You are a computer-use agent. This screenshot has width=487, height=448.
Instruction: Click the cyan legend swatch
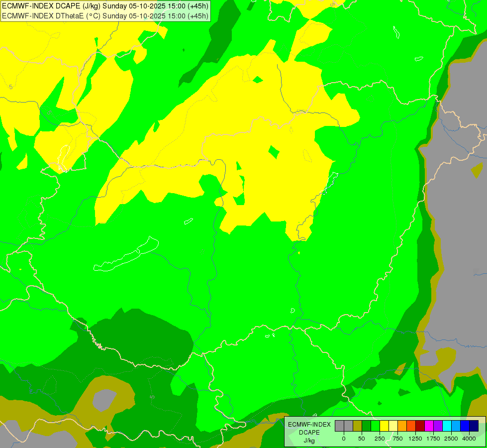coord(447,426)
